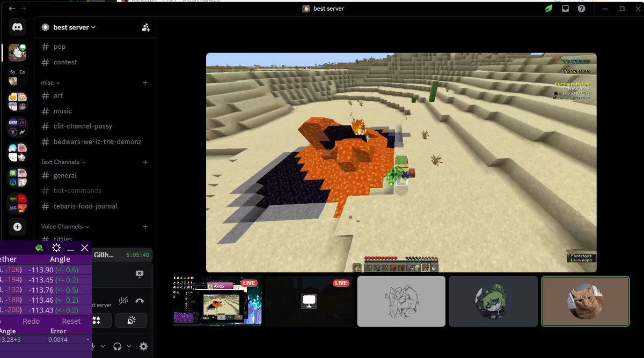Screen dimensions: 644x358
Task: Open headphone output options arrow
Action: coord(129,347)
